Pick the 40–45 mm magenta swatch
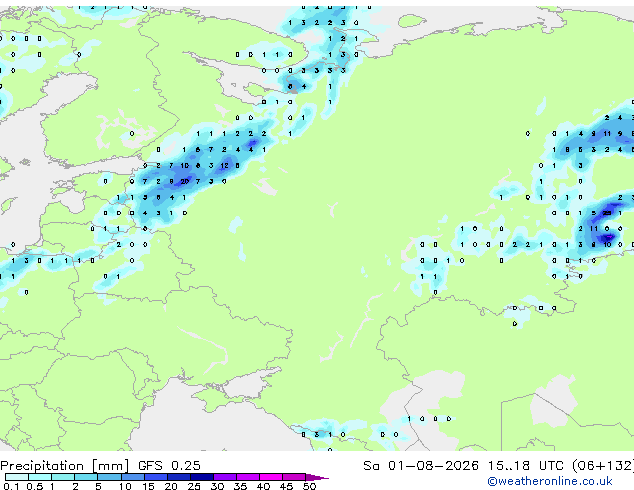This screenshot has height=490, width=634. (x=271, y=477)
